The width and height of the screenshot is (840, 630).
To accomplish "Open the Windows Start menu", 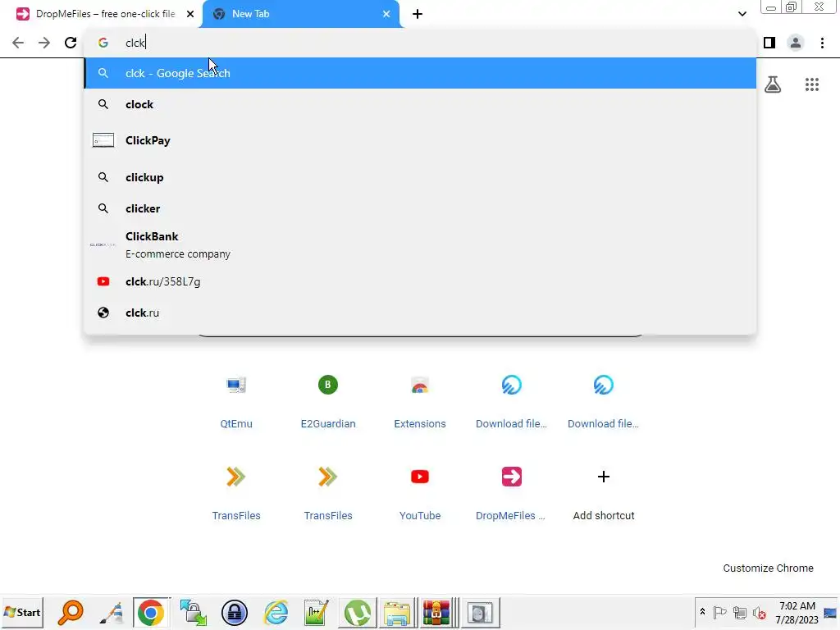I will 22,612.
